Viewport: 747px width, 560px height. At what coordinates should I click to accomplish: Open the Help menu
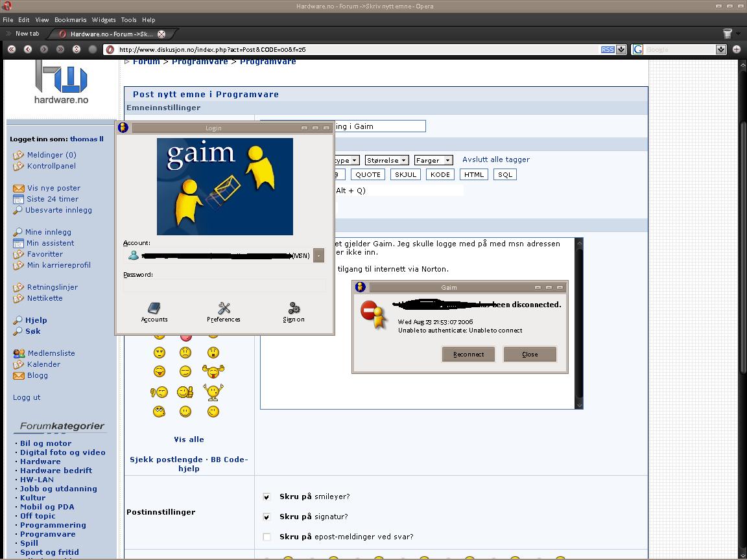(148, 20)
